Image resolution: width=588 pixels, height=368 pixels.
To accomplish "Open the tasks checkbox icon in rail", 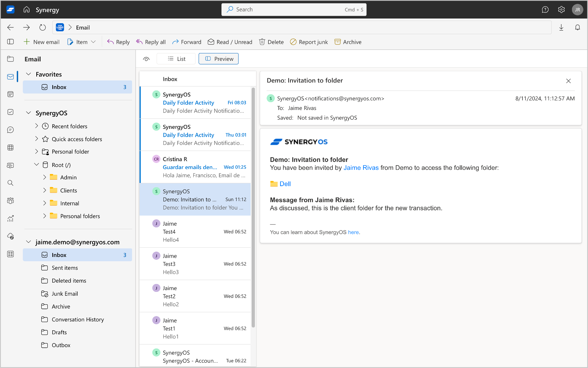I will 11,112.
